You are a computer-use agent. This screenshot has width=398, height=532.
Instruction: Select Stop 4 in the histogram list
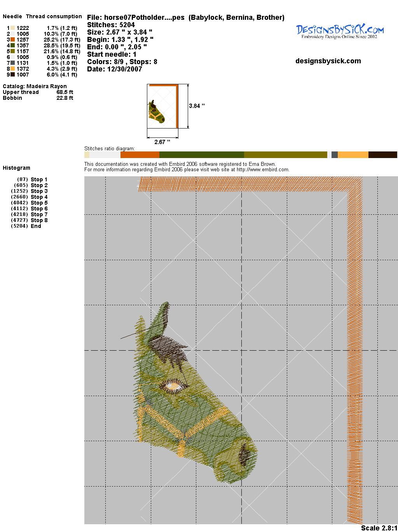click(39, 197)
